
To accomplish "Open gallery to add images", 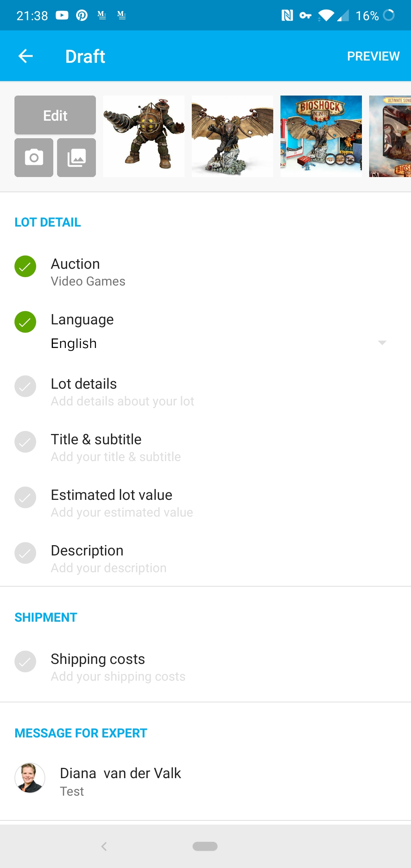I will coord(76,158).
